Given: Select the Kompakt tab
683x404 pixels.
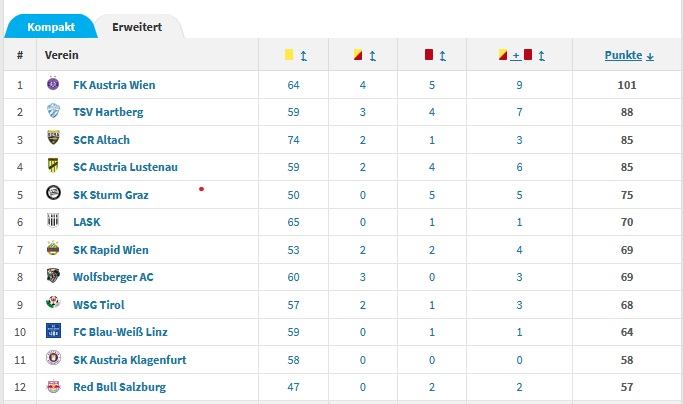Looking at the screenshot, I should click(51, 27).
